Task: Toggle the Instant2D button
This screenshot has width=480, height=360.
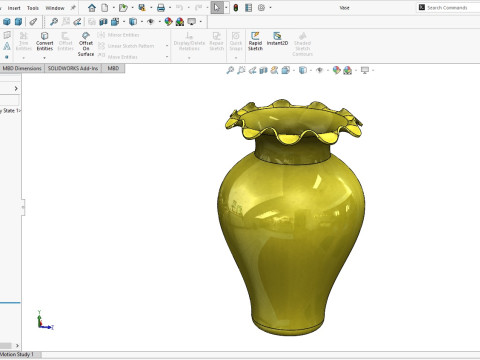Action: coord(277,39)
